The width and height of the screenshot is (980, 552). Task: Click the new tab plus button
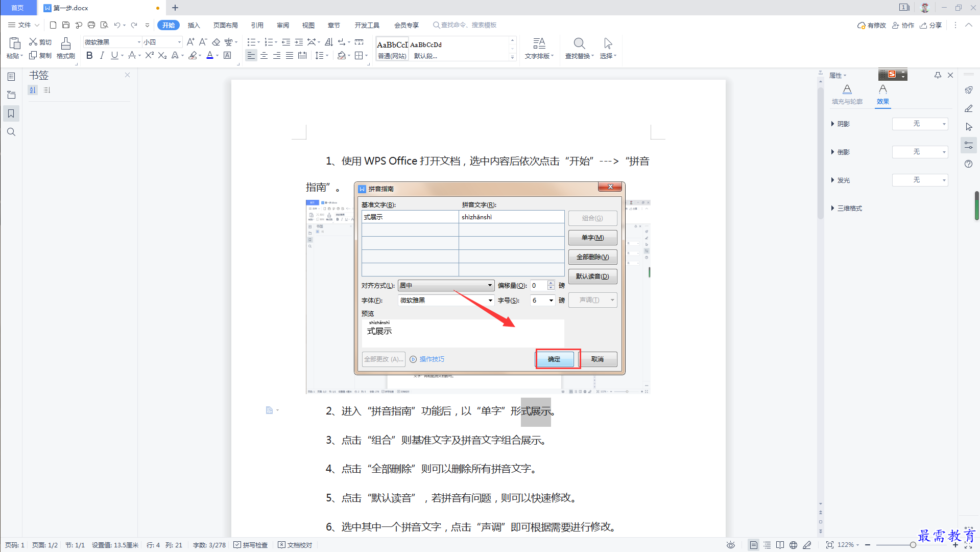[x=175, y=8]
